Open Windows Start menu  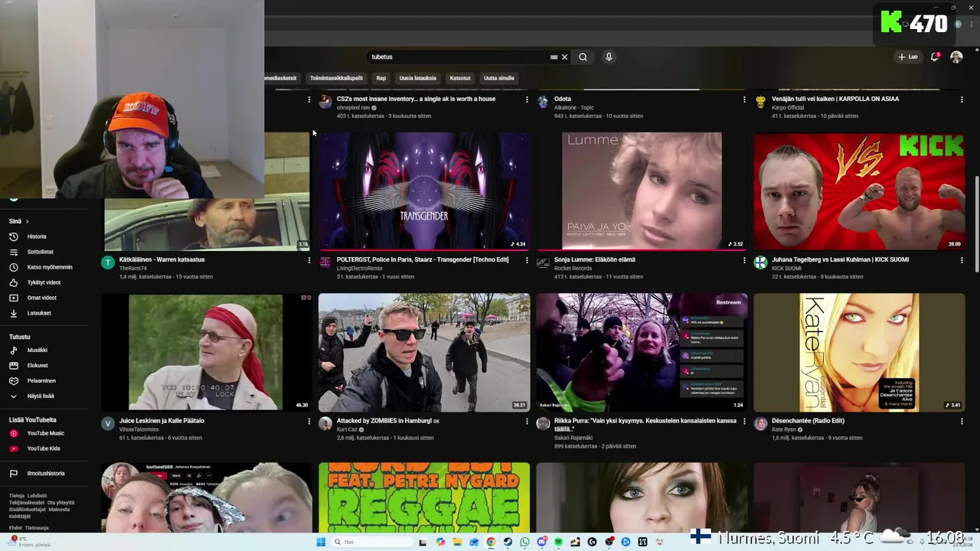[321, 542]
